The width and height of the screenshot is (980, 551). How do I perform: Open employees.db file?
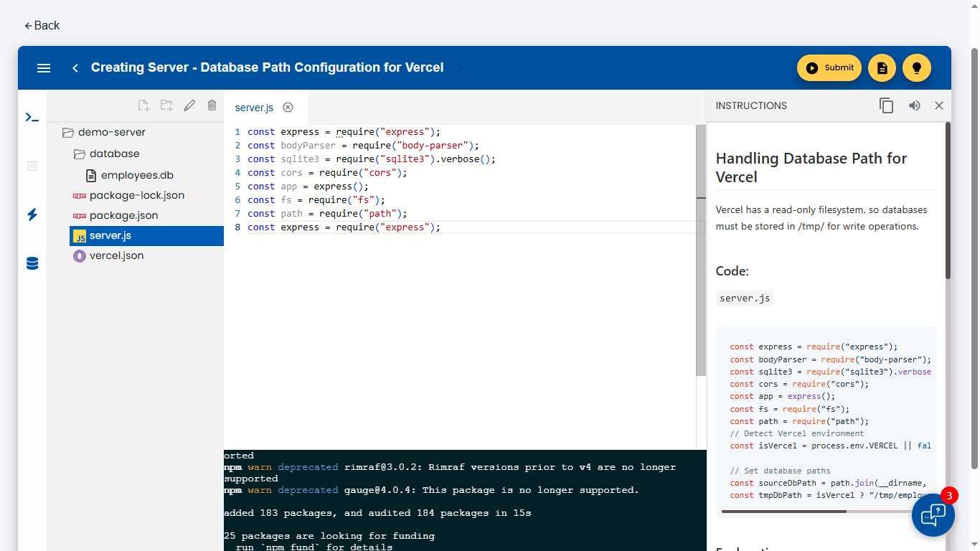point(129,175)
